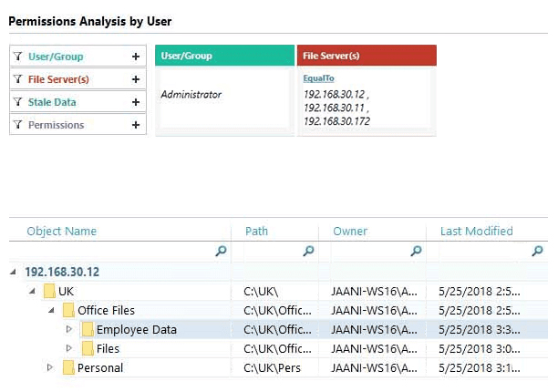Image resolution: width=558 pixels, height=392 pixels.
Task: Select the Employee Data tree row
Action: click(278, 330)
